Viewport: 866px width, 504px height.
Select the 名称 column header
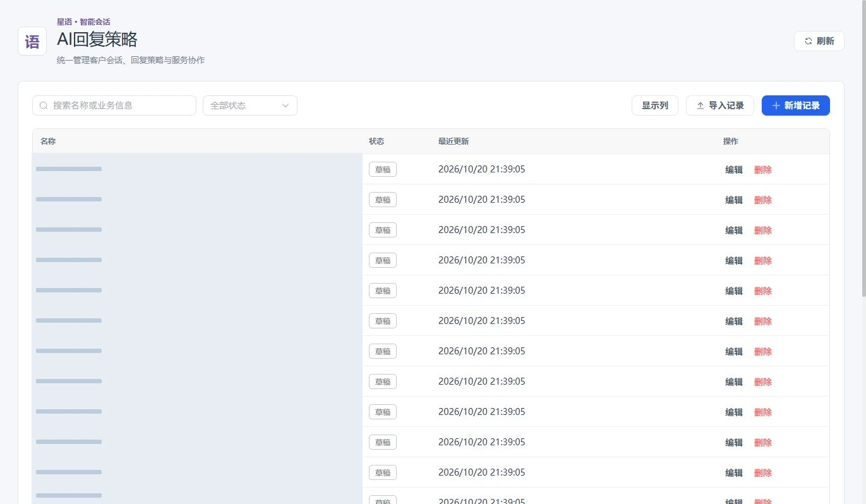pyautogui.click(x=48, y=141)
